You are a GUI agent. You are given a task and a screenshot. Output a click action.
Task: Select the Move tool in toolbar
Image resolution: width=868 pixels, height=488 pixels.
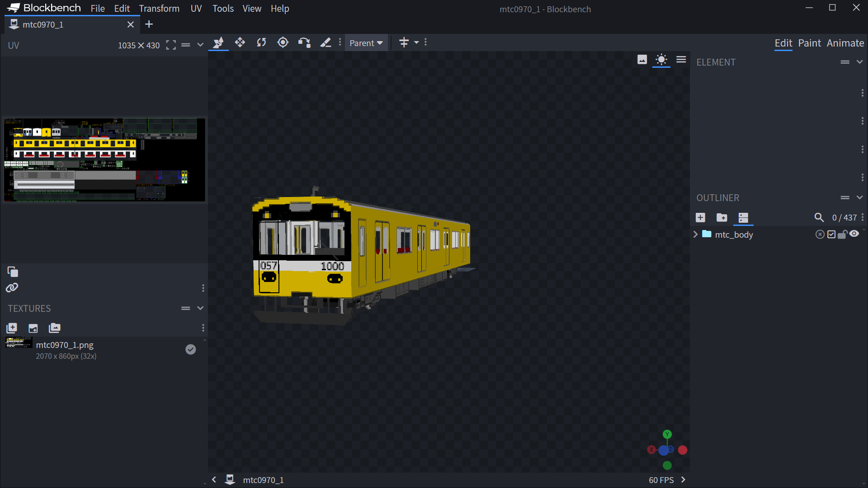pyautogui.click(x=218, y=42)
